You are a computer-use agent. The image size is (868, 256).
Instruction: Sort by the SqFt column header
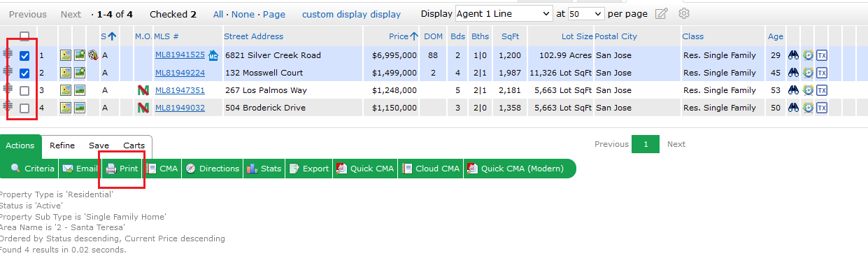(510, 36)
